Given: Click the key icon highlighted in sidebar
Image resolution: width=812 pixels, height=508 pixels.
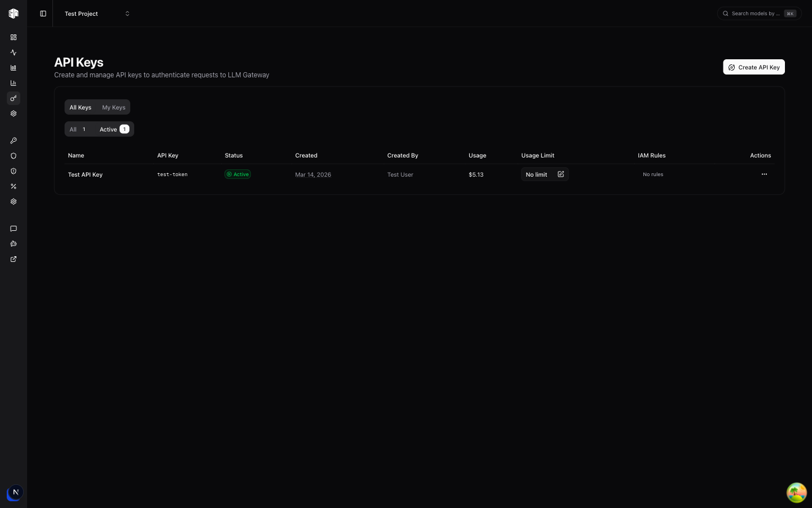Looking at the screenshot, I should [x=14, y=98].
